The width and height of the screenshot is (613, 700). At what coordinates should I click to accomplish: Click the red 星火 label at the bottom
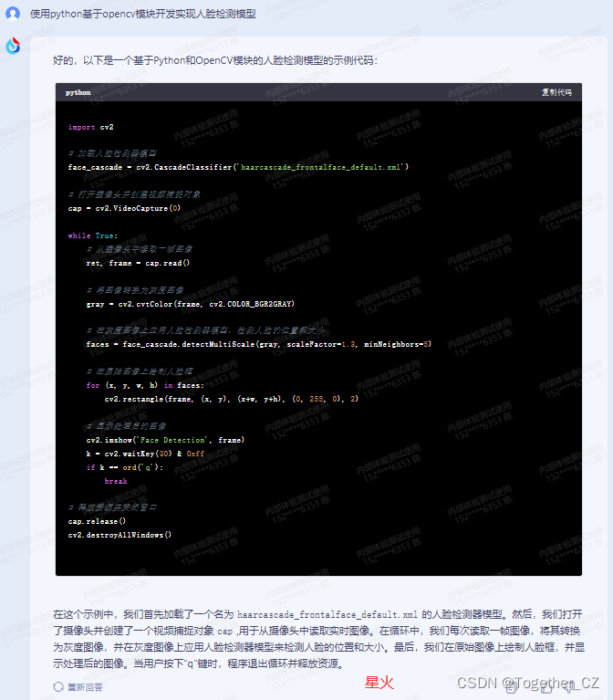379,682
